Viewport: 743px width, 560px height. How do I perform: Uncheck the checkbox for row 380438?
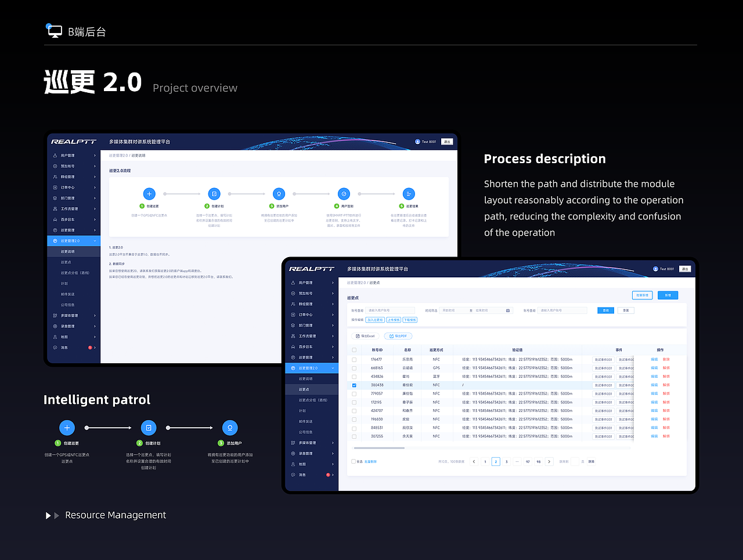click(354, 385)
